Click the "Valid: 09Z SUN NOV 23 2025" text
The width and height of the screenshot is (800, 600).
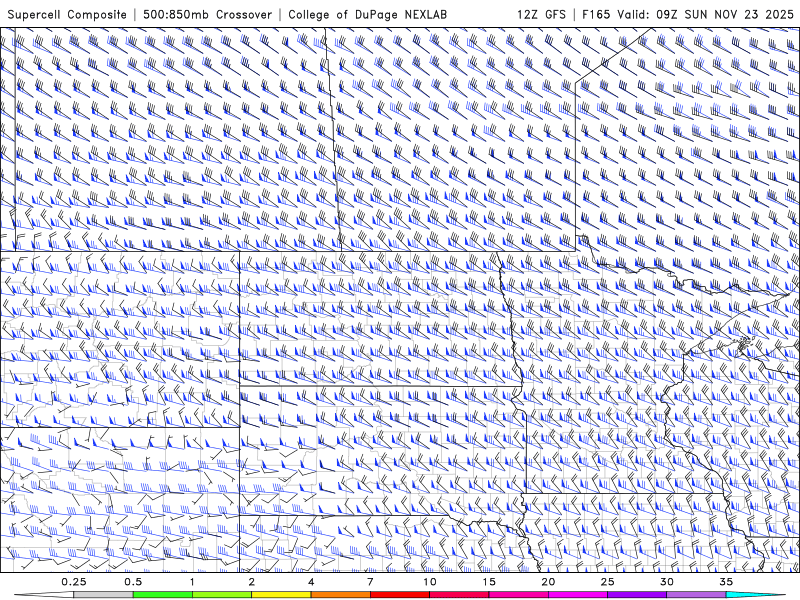(x=706, y=15)
